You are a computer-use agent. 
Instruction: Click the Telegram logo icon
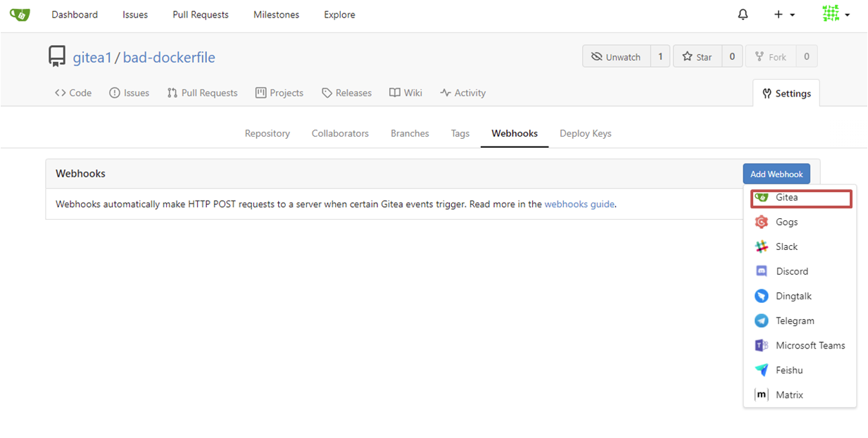761,321
